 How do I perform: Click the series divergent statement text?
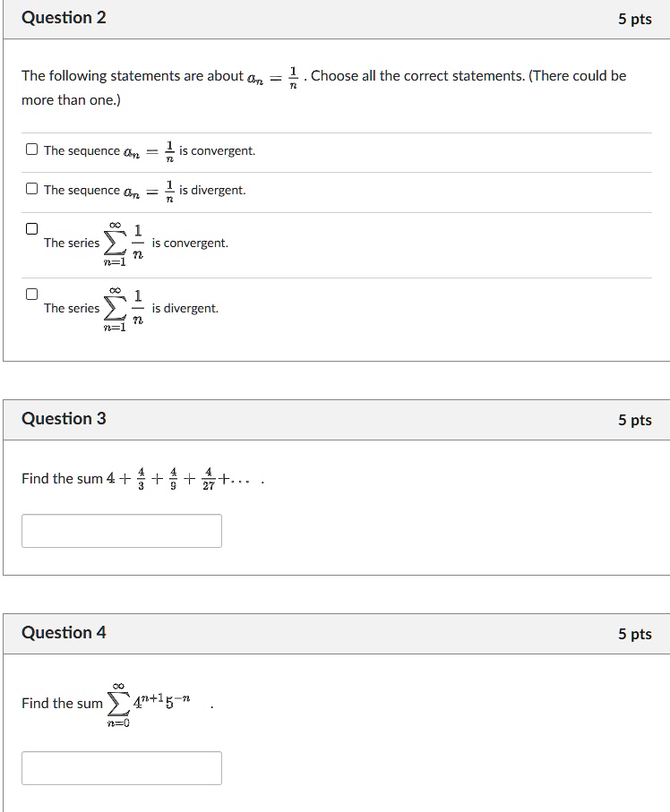(x=134, y=307)
